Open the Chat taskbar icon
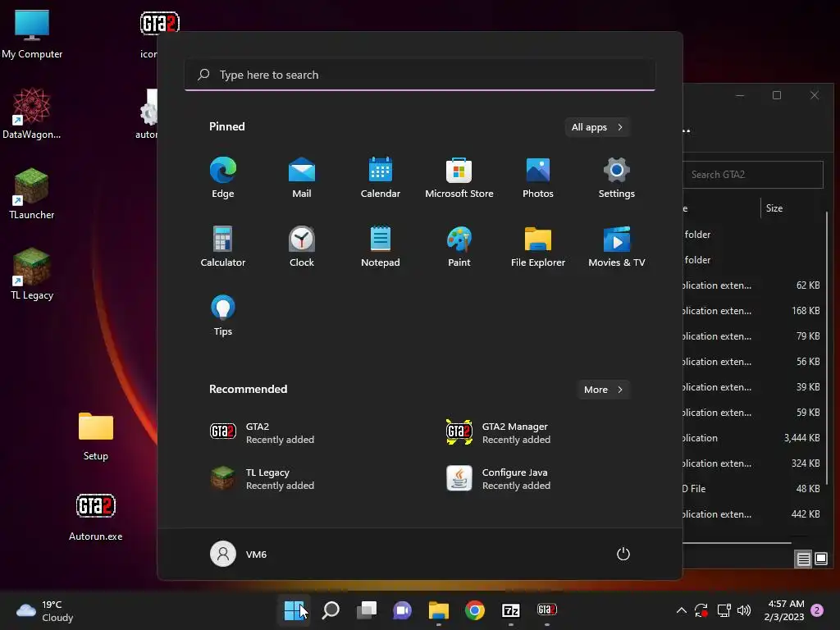 click(402, 610)
